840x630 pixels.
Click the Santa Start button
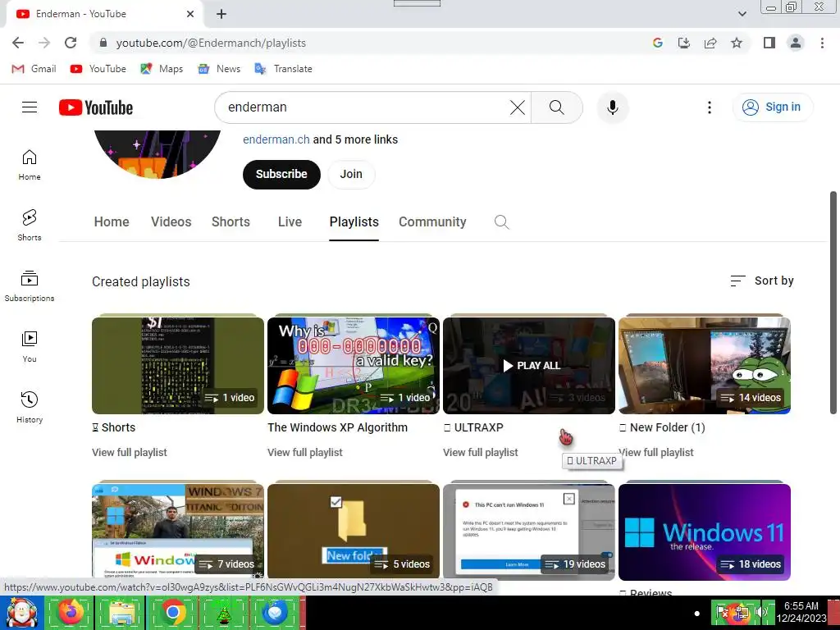click(x=21, y=613)
